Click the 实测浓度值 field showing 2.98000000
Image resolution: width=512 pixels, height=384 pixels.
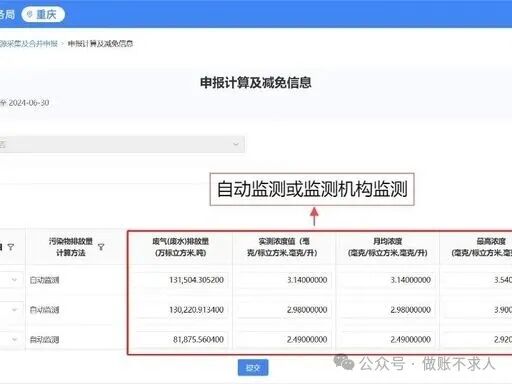pyautogui.click(x=284, y=310)
